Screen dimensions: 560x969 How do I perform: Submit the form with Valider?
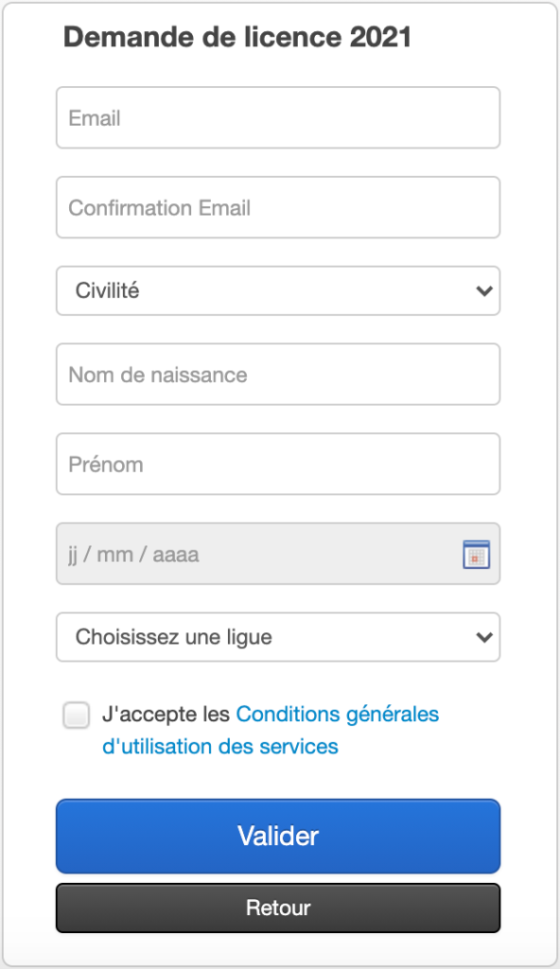278,837
